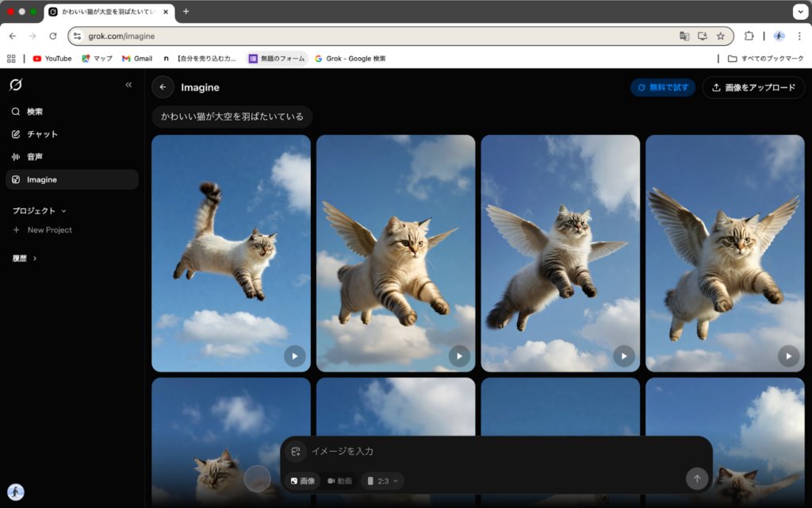
Task: Expand 履歴 (History) in the sidebar
Action: pos(25,257)
